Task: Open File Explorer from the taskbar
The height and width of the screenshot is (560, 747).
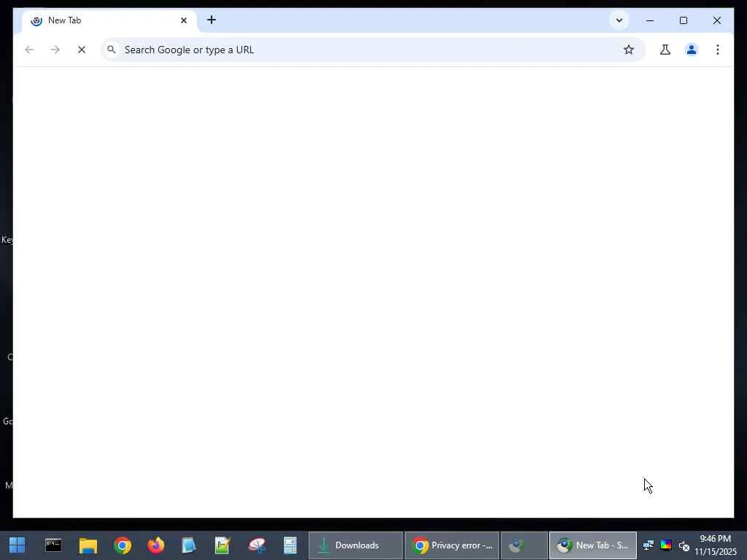Action: (x=88, y=545)
